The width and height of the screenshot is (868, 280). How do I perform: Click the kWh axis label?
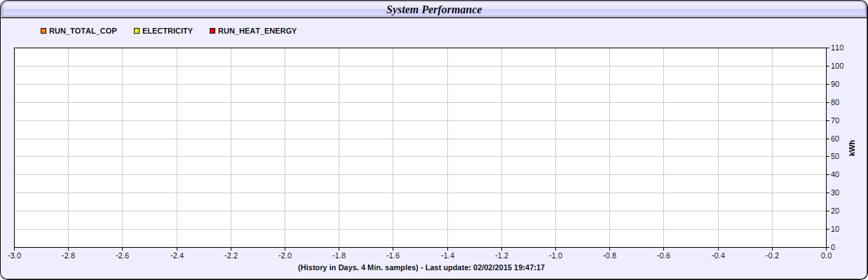[x=853, y=148]
